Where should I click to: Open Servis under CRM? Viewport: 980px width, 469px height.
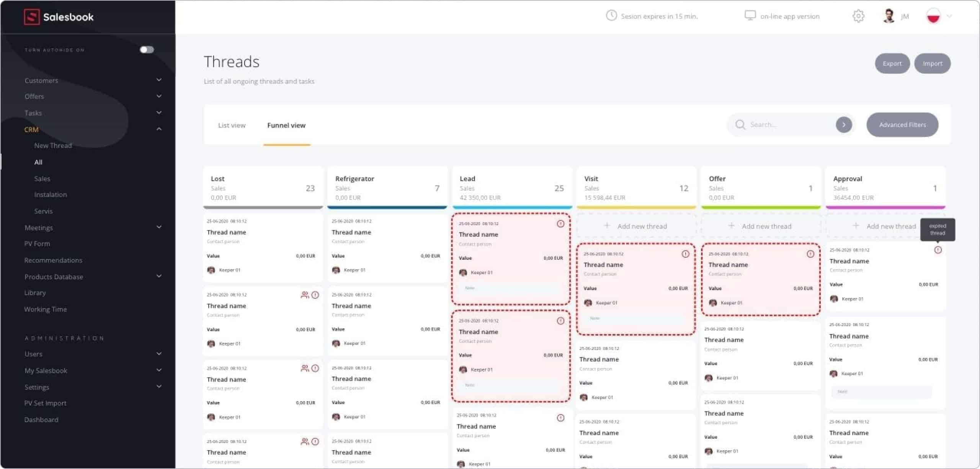click(x=43, y=211)
